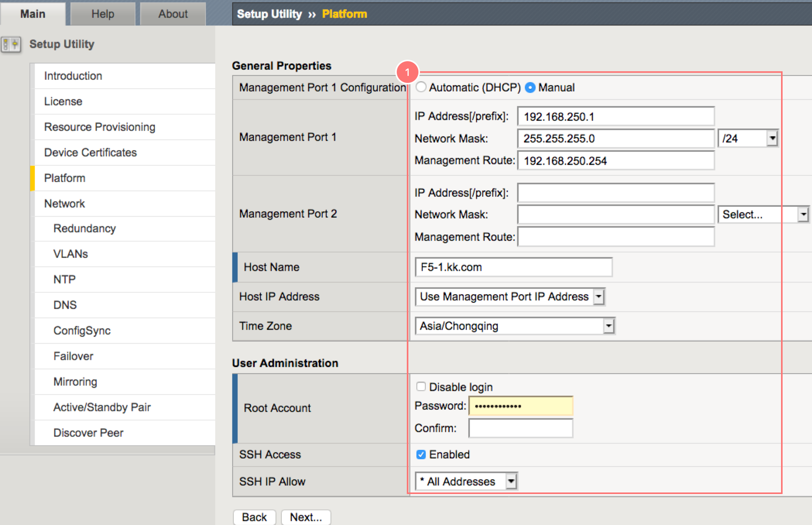
Task: Click the root password Confirm field
Action: (520, 428)
